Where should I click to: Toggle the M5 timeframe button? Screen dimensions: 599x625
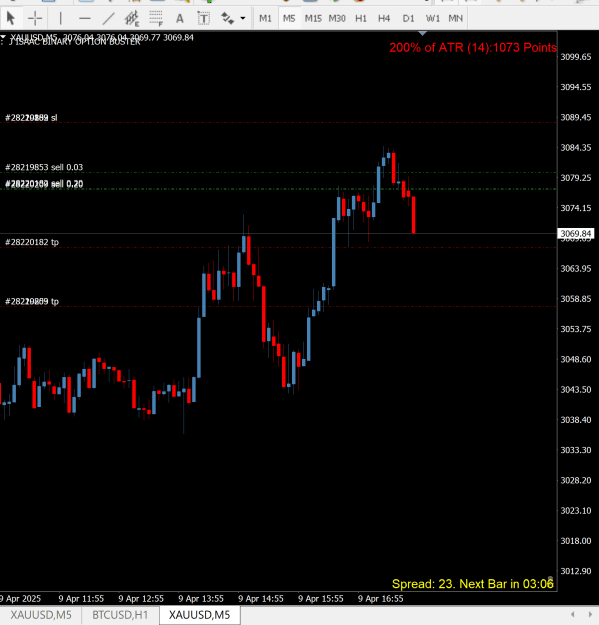coord(289,18)
